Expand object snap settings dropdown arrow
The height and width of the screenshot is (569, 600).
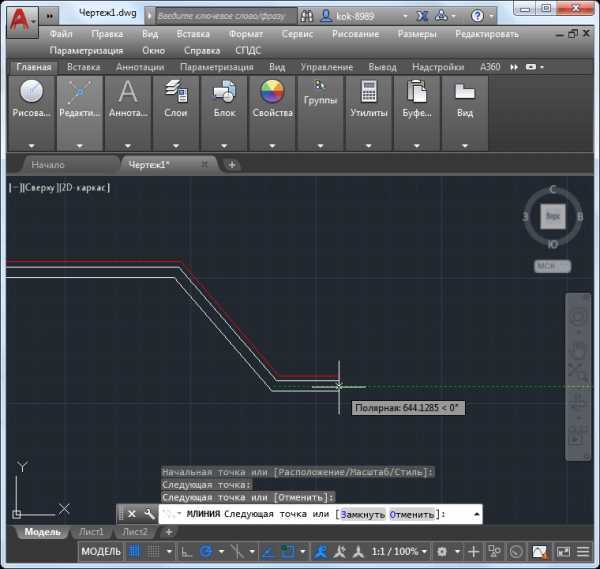pyautogui.click(x=303, y=551)
